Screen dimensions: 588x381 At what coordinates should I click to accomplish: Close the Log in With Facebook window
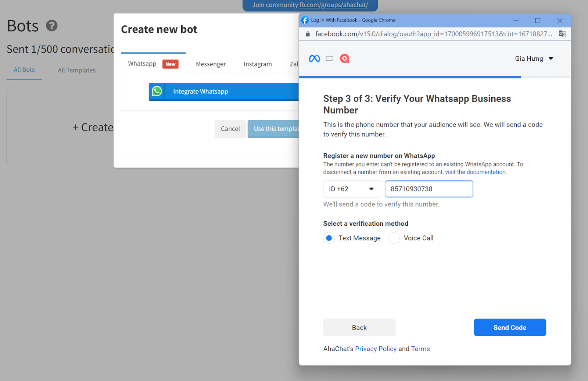click(560, 21)
